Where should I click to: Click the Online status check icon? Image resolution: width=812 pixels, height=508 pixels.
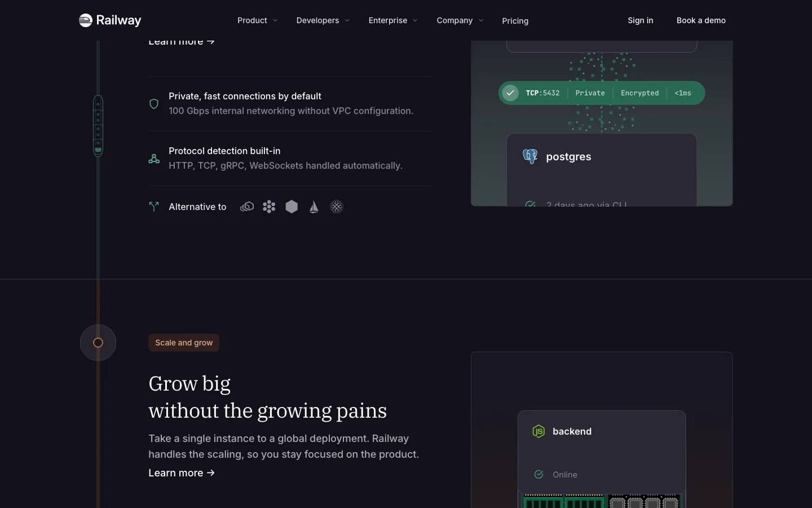pos(539,475)
